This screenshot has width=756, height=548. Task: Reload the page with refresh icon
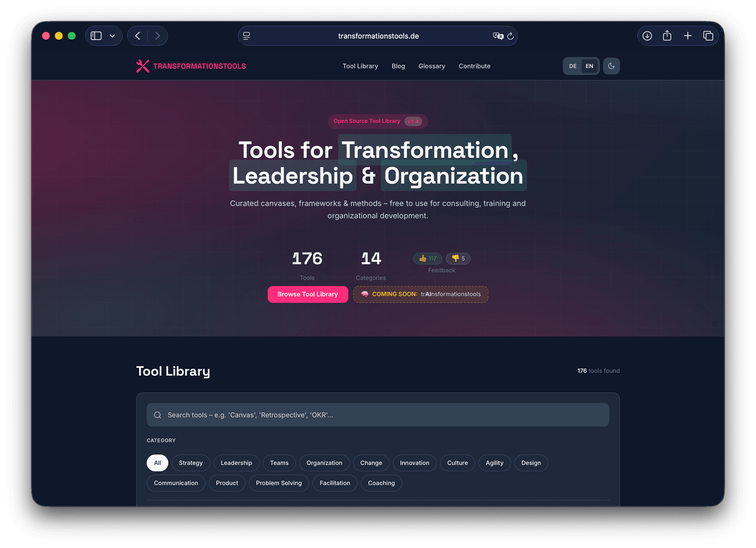[x=511, y=36]
